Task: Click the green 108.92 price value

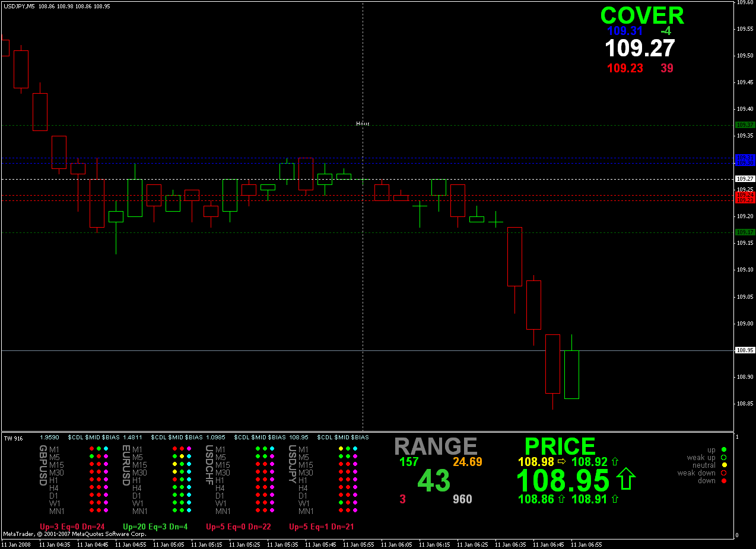Action: click(x=589, y=462)
